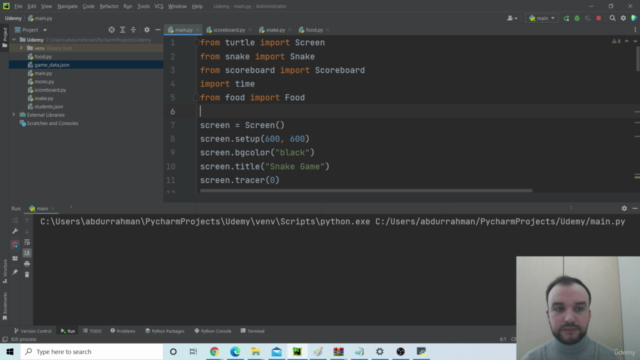Toggle scroll to end icon in Run panel
The image size is (640, 360).
(27, 253)
